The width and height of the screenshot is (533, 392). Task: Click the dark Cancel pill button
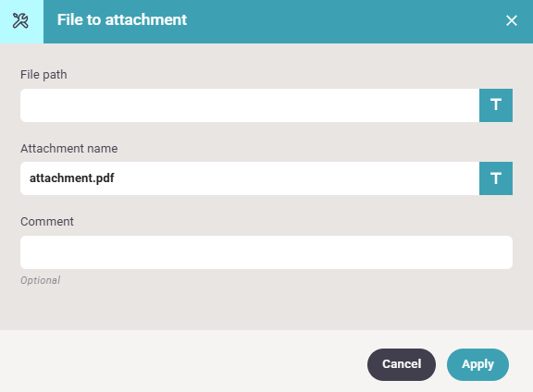click(402, 364)
